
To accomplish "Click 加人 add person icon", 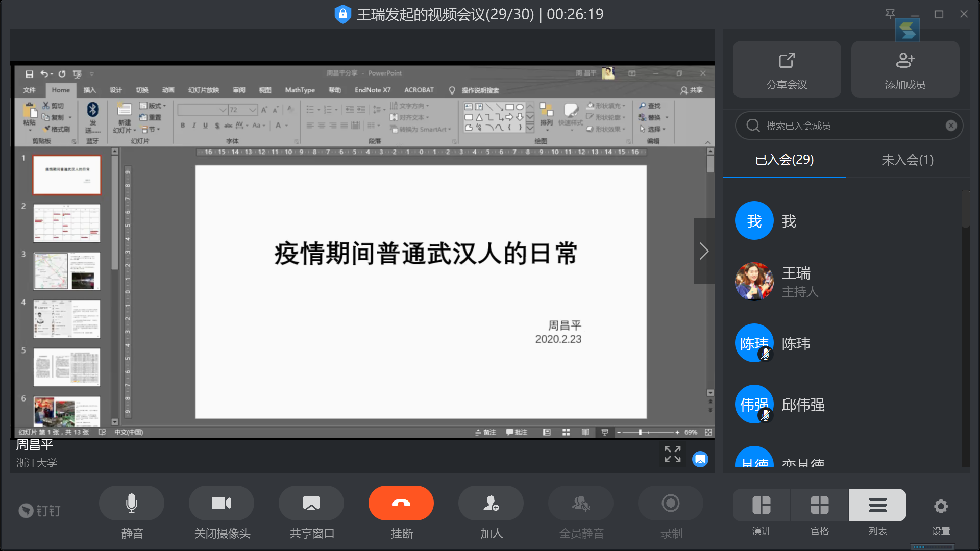I will pos(491,503).
